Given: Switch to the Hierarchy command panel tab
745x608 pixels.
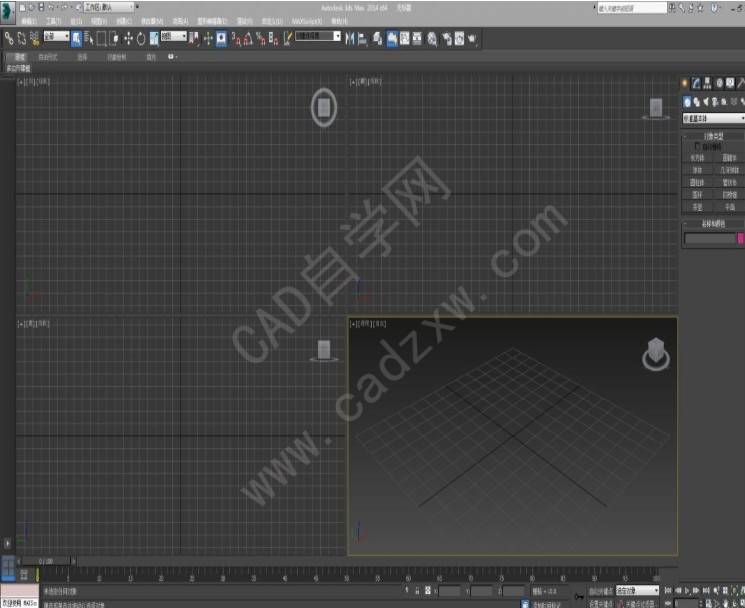Looking at the screenshot, I should coord(707,84).
